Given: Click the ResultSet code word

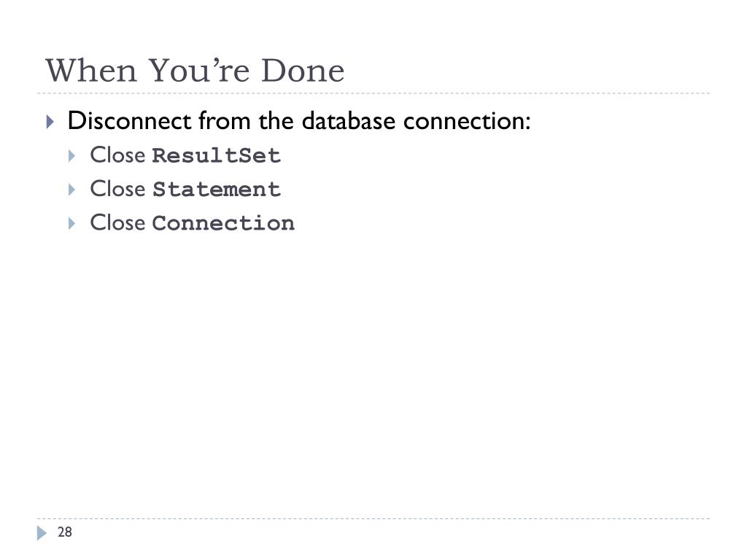Looking at the screenshot, I should (216, 156).
